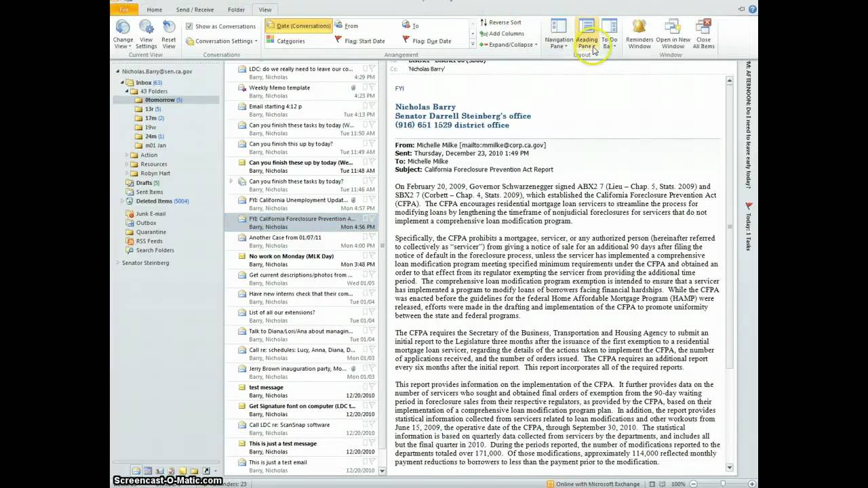This screenshot has width=868, height=488.
Task: Open View Settings
Action: click(146, 34)
